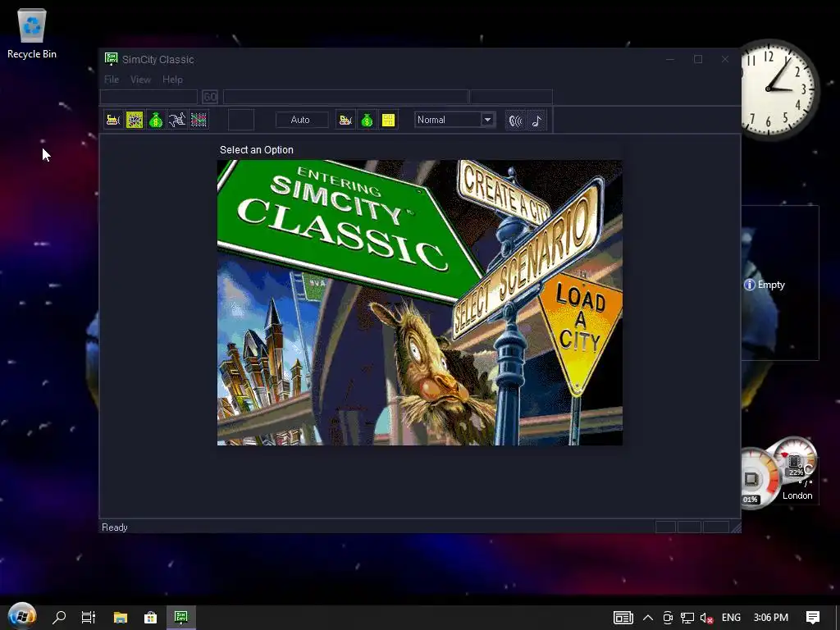Open the View menu
Viewport: 840px width, 630px height.
pyautogui.click(x=140, y=80)
